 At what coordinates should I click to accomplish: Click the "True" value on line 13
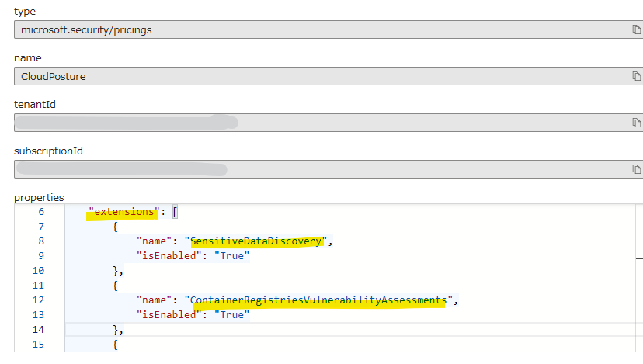pos(231,315)
